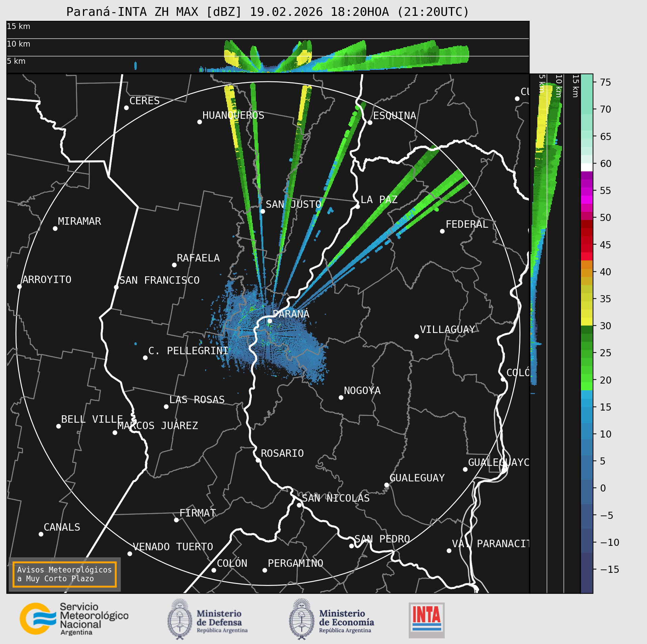Click the white dot marker for Miramar
This screenshot has width=647, height=644.
pyautogui.click(x=55, y=228)
